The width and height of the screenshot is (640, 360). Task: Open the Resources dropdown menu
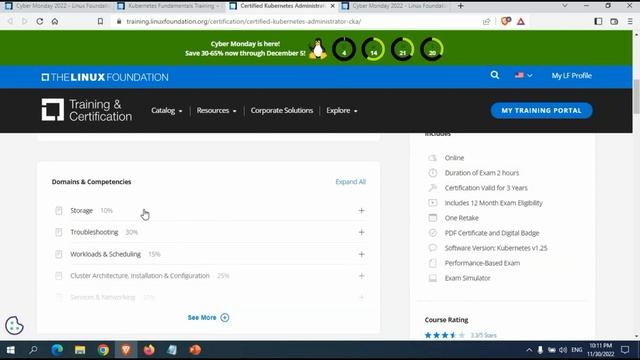point(216,111)
